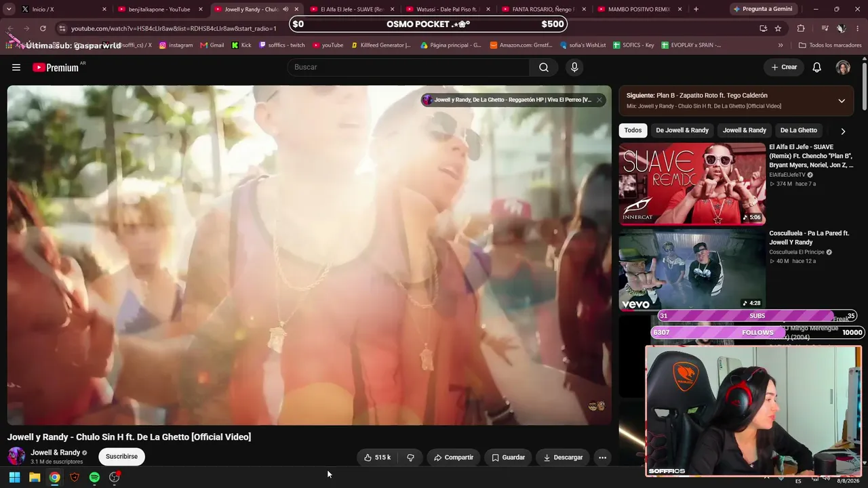Image resolution: width=868 pixels, height=488 pixels.
Task: Show hidden bookmarks with double chevron
Action: (x=781, y=45)
